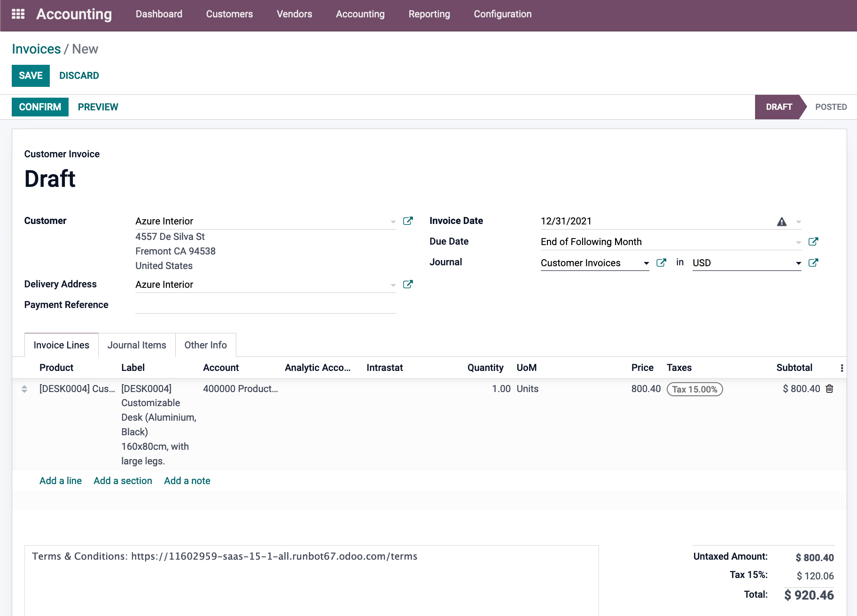
Task: Open column options kebab menu
Action: (x=841, y=368)
